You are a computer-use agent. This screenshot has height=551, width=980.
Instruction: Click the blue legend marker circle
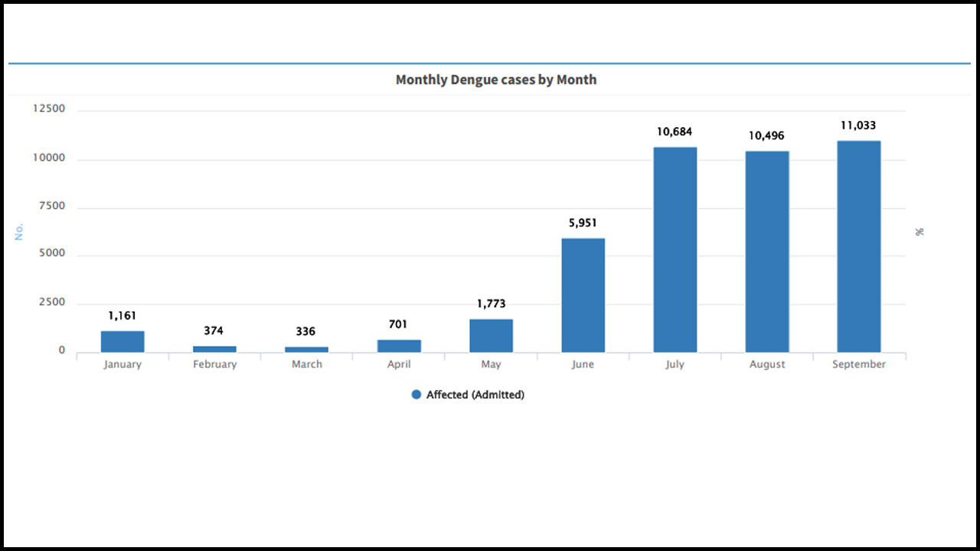(416, 395)
